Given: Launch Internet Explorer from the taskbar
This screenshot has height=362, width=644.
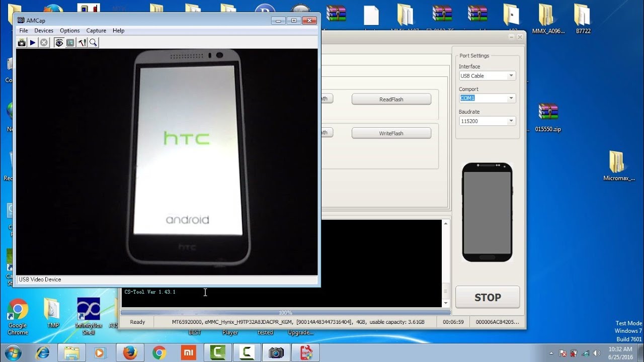Looking at the screenshot, I should [x=43, y=353].
